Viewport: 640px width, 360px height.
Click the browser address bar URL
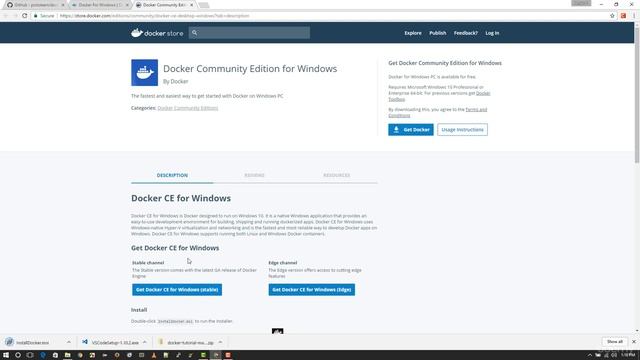tap(154, 16)
